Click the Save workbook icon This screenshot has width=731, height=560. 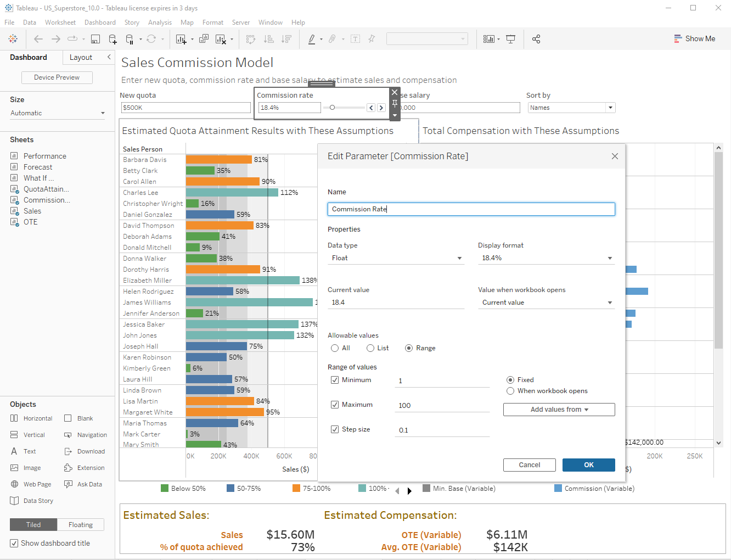coord(95,39)
